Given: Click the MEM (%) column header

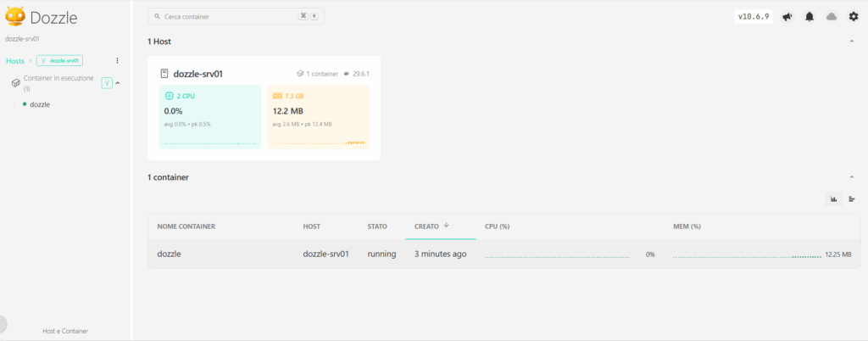Looking at the screenshot, I should [687, 226].
